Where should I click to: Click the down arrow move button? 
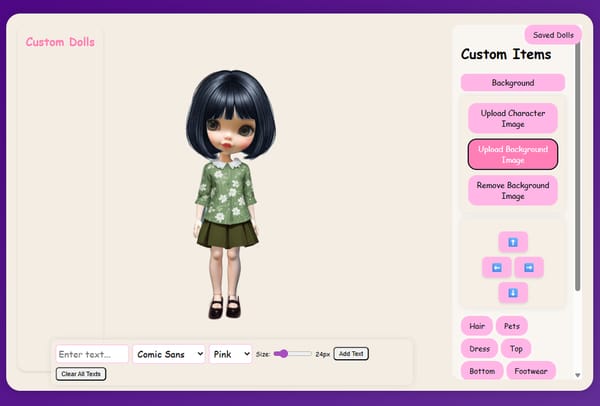pyautogui.click(x=513, y=293)
